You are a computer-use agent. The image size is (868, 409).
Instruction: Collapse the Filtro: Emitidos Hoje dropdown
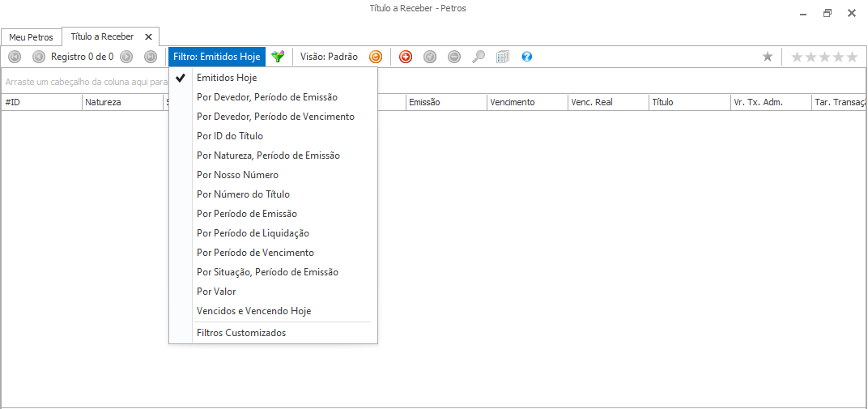pyautogui.click(x=217, y=57)
